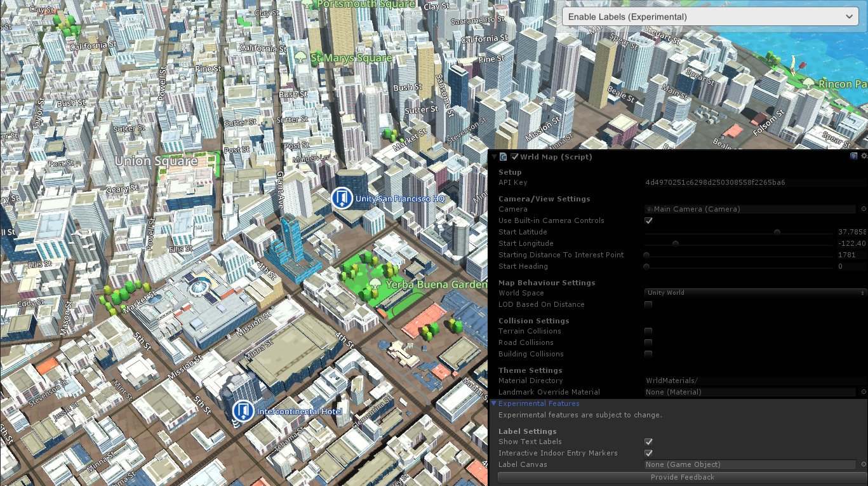
Task: Uncheck Use Built-in Camera Controls
Action: click(648, 220)
